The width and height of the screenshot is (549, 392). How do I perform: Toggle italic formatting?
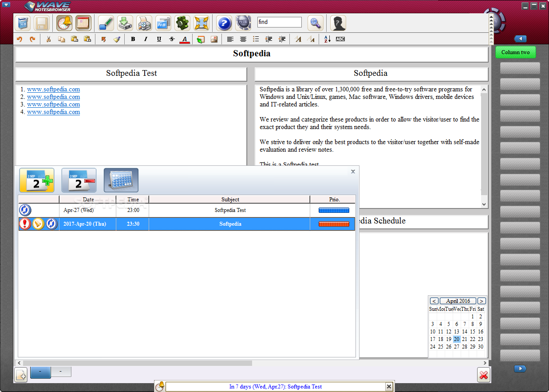tap(146, 39)
